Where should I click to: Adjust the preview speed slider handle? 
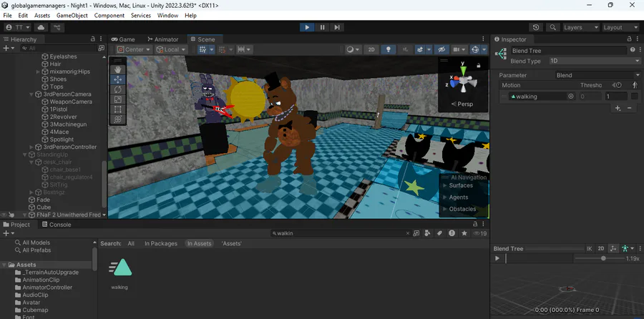coord(603,258)
